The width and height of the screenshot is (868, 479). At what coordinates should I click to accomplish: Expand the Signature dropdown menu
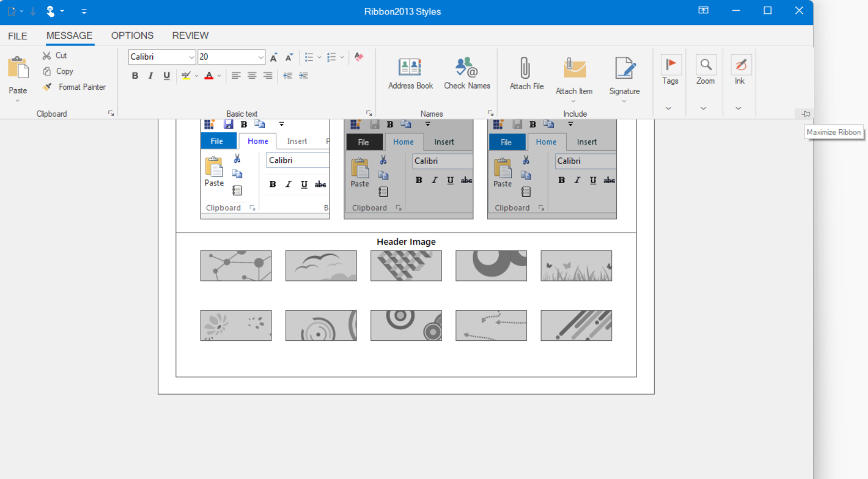pos(624,100)
